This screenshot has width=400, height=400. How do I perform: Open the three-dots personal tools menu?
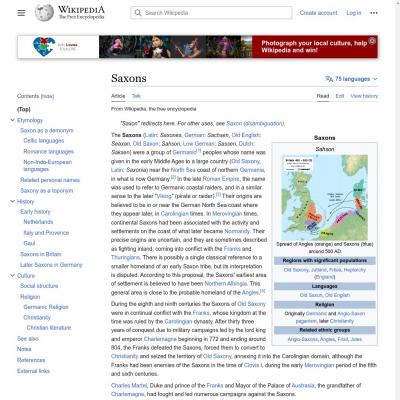click(374, 13)
